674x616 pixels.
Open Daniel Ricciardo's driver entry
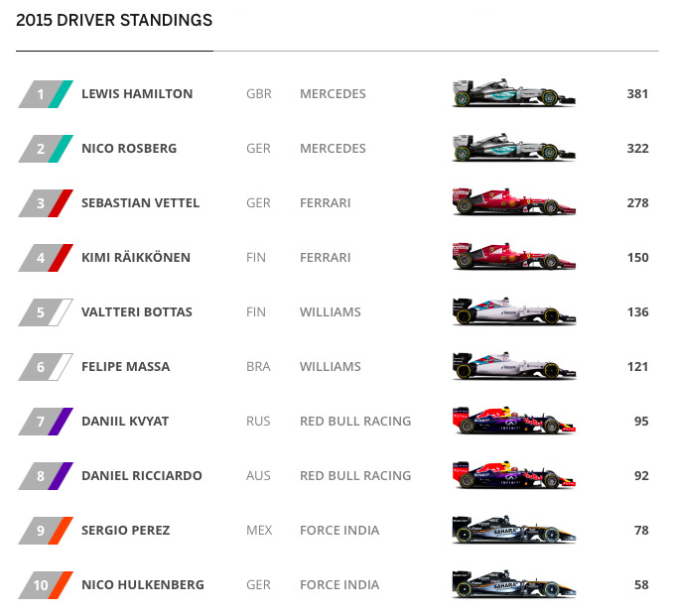pyautogui.click(x=142, y=476)
